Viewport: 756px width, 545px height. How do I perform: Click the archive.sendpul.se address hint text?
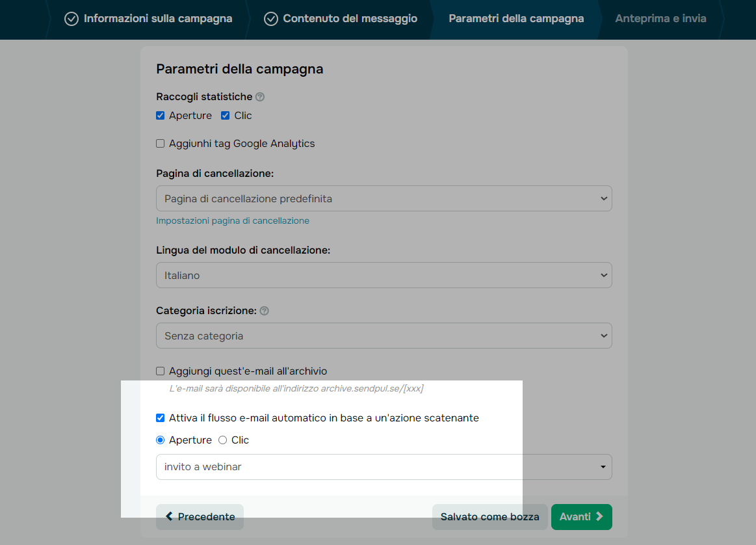point(296,389)
